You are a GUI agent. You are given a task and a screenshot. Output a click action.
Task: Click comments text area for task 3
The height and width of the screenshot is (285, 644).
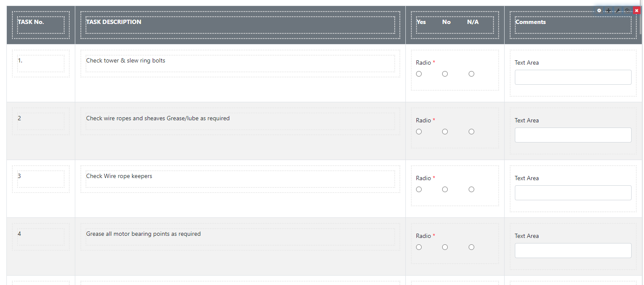point(573,193)
